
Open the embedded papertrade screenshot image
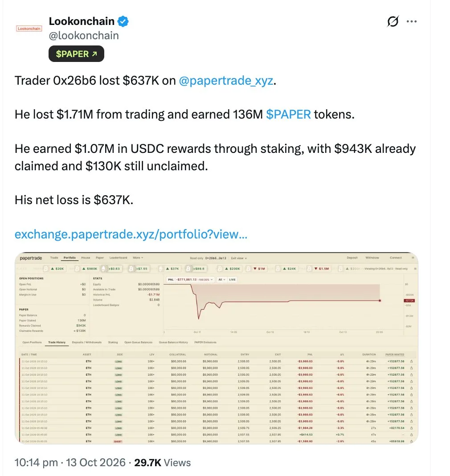coord(217,348)
